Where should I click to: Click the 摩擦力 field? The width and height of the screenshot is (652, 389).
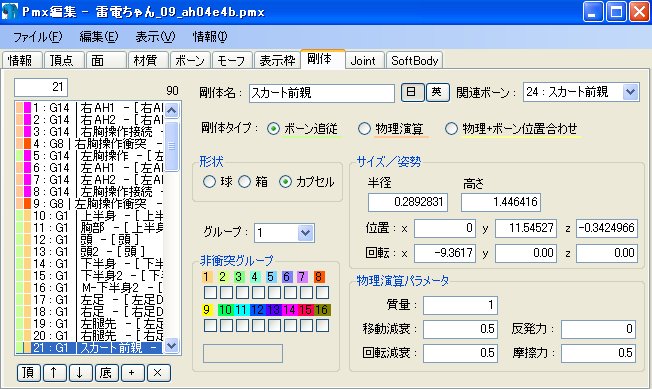pyautogui.click(x=598, y=353)
